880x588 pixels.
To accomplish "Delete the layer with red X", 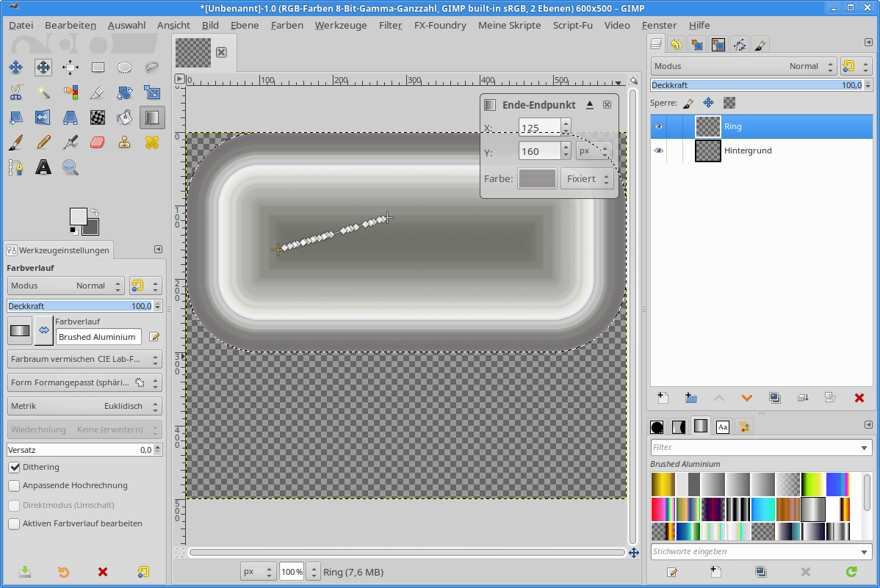I will [859, 398].
